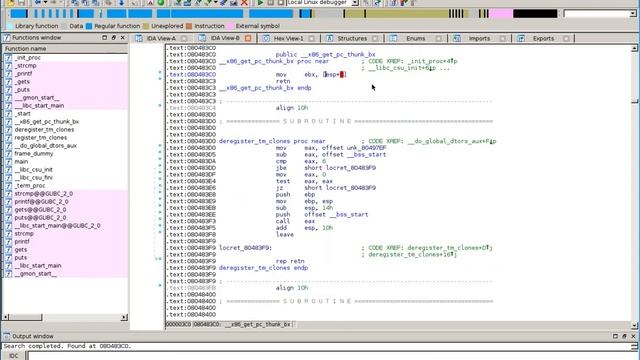640x360 pixels.
Task: Click the black segment in navigation band
Action: click(x=535, y=14)
